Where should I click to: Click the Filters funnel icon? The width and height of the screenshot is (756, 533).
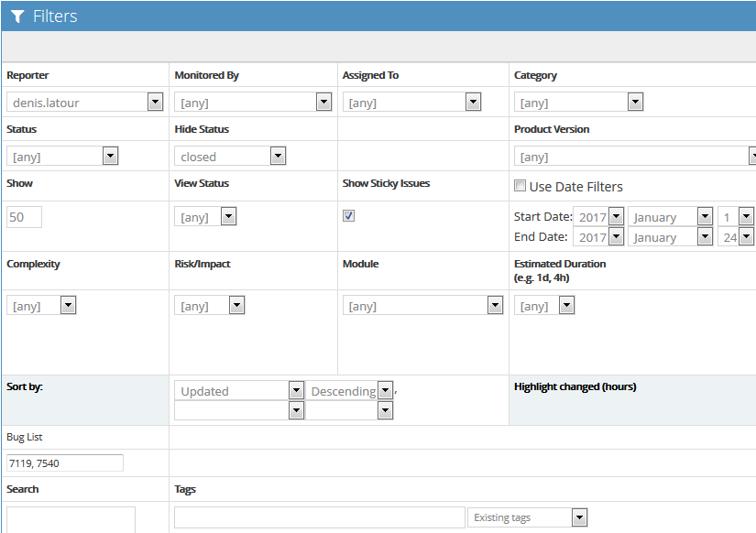[17, 16]
